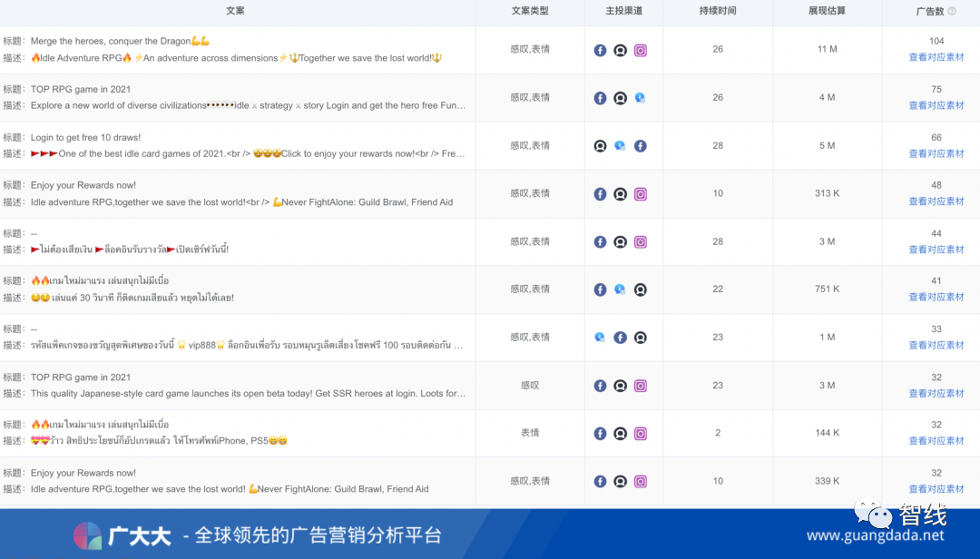Click the Instagram icon for Merge the heroes ad

click(x=642, y=50)
